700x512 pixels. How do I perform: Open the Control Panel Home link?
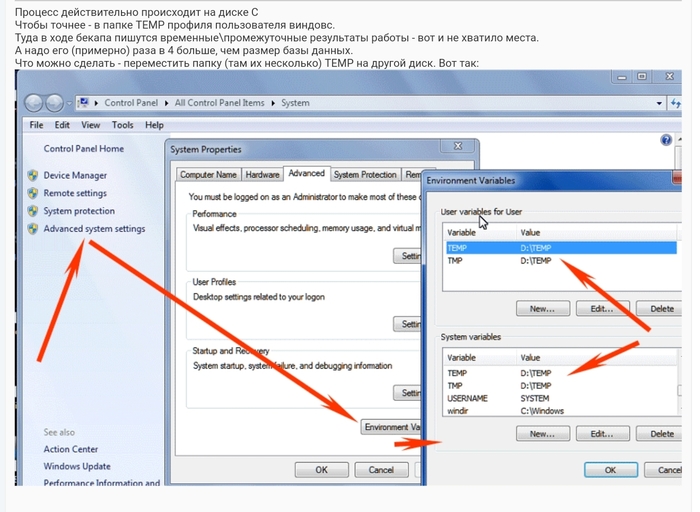coord(83,149)
